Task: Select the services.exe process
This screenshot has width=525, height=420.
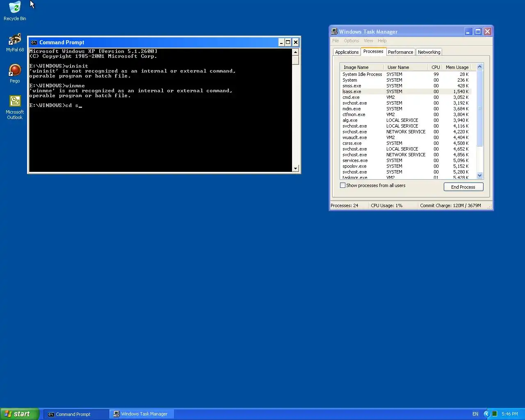Action: click(406, 160)
